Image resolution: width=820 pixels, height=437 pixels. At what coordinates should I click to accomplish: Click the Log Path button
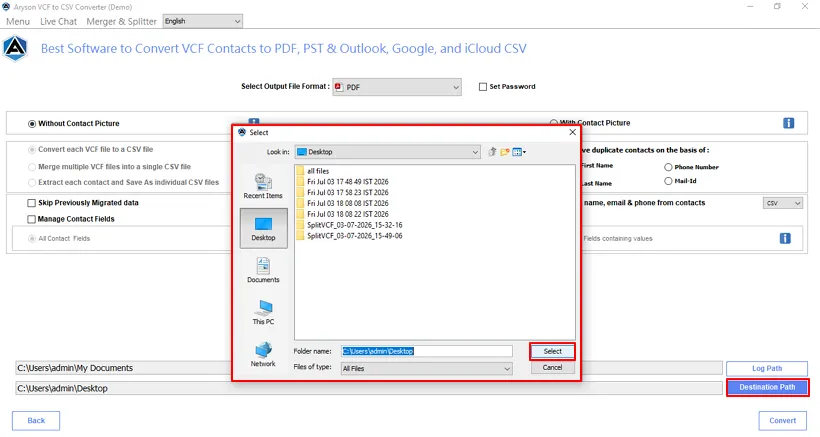[767, 369]
